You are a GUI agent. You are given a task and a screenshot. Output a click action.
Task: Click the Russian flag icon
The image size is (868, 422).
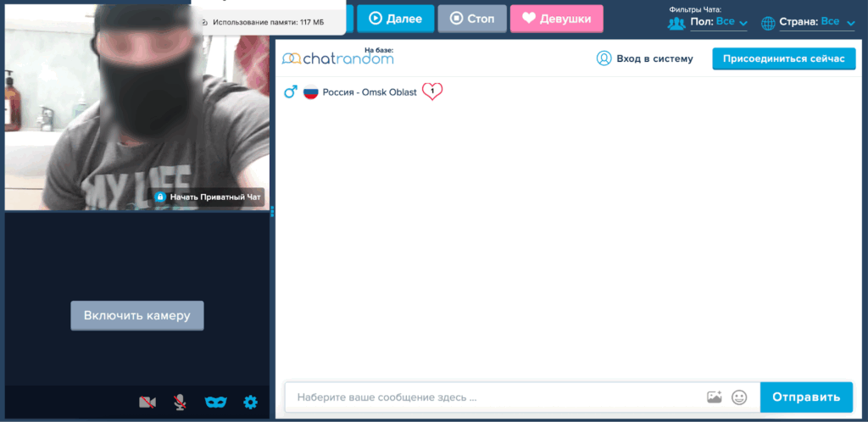[310, 92]
